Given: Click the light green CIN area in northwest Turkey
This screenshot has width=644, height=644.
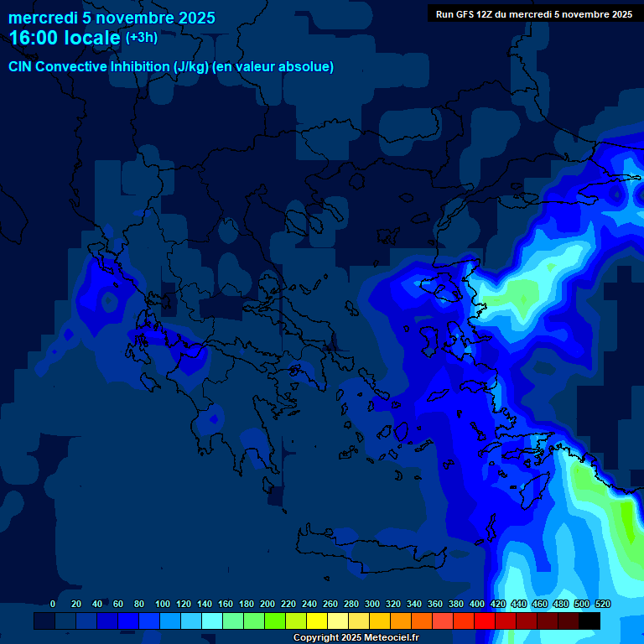Looking at the screenshot, I should [520, 293].
